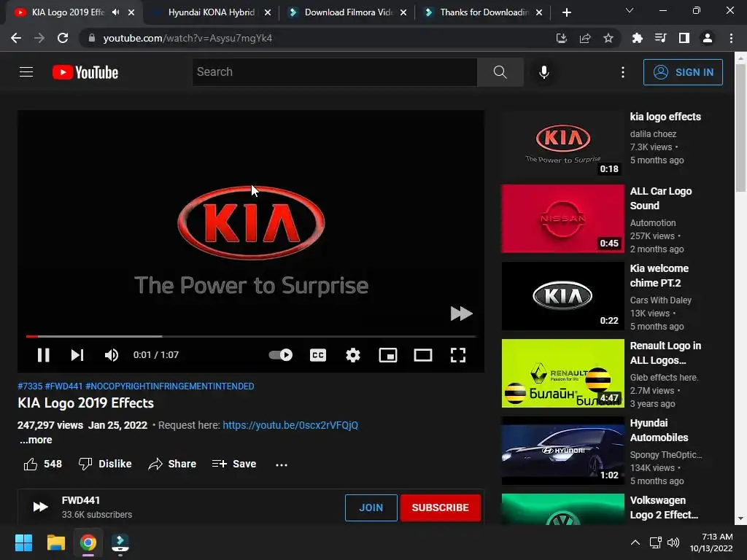Open 'Renault Logo in ALL Logos' thumbnail
This screenshot has height=560, width=747.
pyautogui.click(x=562, y=373)
